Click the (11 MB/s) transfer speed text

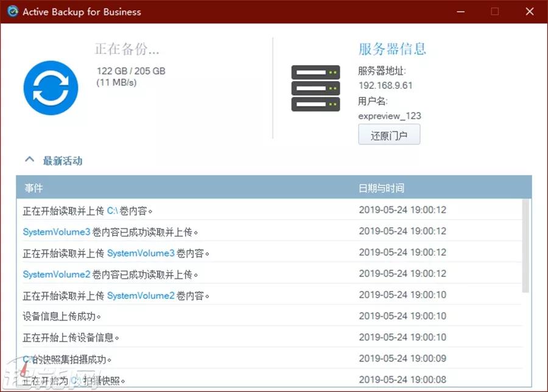(116, 83)
